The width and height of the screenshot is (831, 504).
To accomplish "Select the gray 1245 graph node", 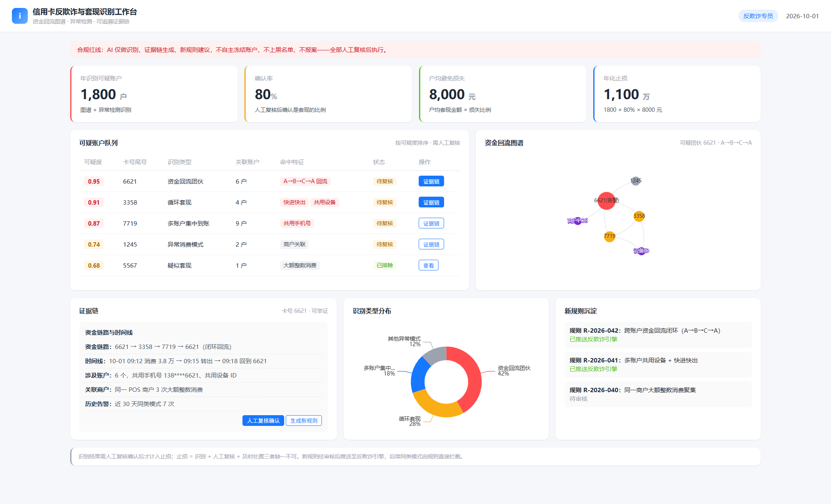I will 636,181.
